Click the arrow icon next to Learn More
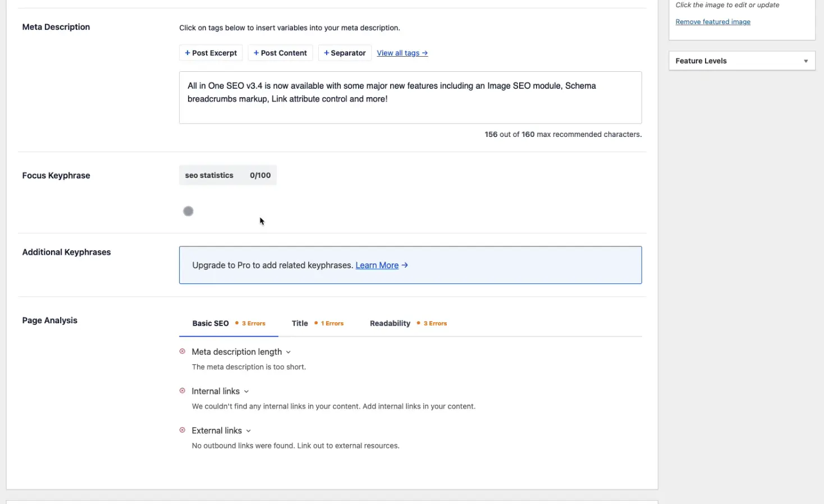This screenshot has width=824, height=504. pos(405,265)
